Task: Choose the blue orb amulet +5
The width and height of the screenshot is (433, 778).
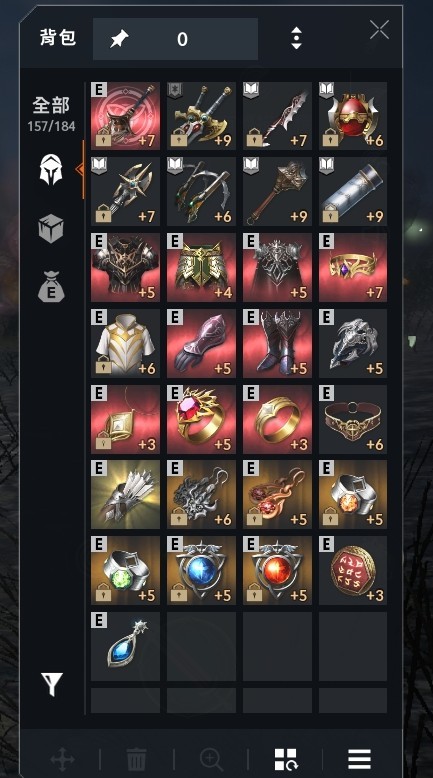Action: (201, 571)
